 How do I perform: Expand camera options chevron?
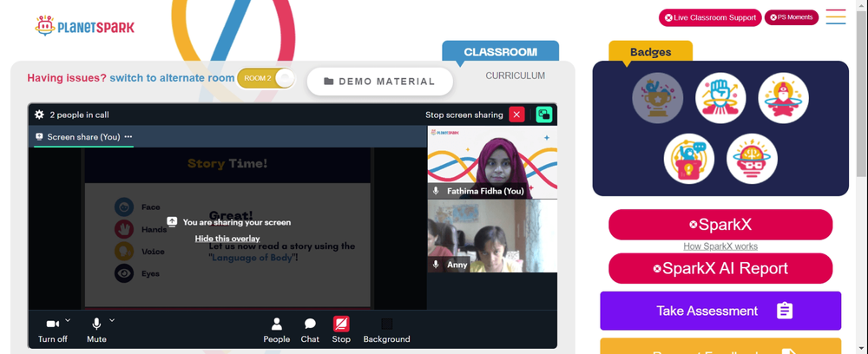[68, 319]
